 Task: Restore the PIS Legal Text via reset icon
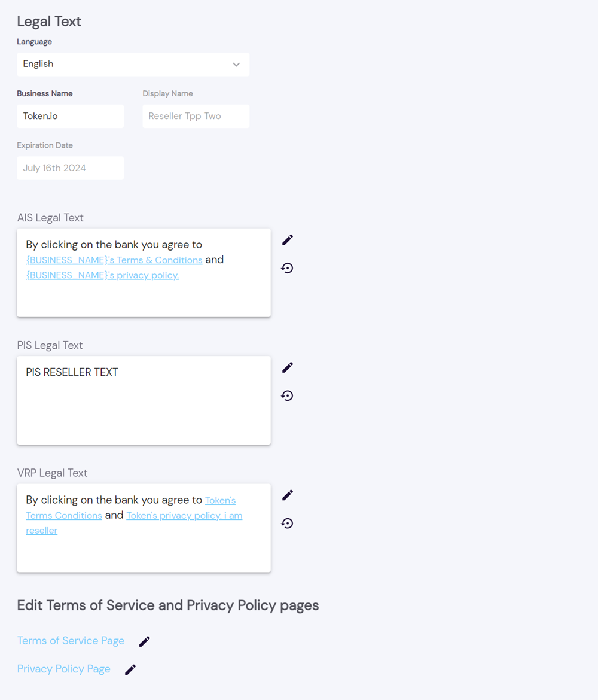pyautogui.click(x=288, y=395)
